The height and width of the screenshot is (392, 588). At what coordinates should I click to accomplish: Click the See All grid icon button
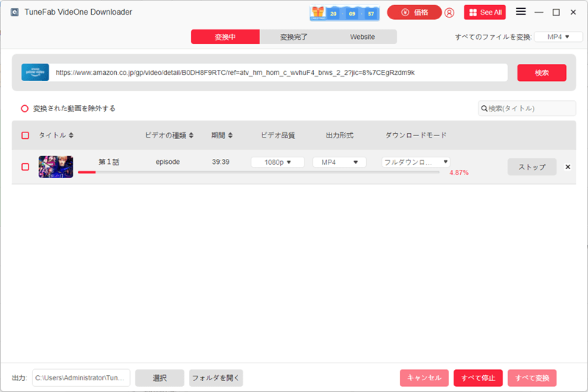(484, 13)
